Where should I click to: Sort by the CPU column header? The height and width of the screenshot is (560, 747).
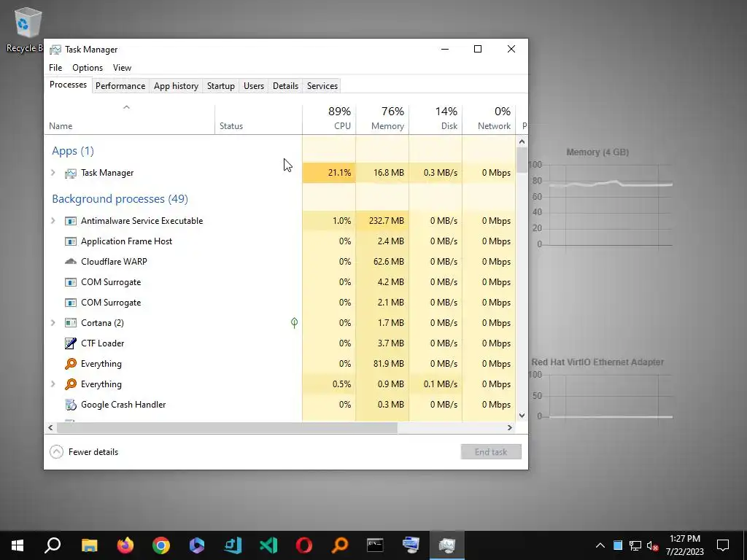329,119
